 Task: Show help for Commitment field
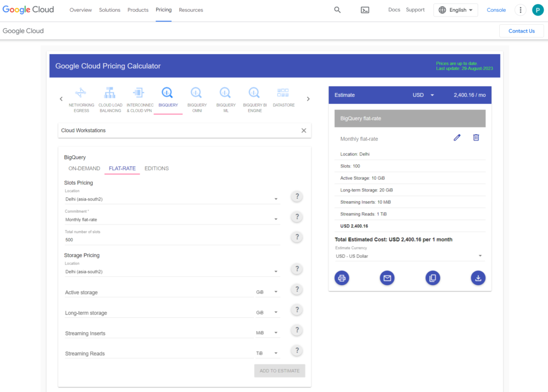(x=297, y=217)
